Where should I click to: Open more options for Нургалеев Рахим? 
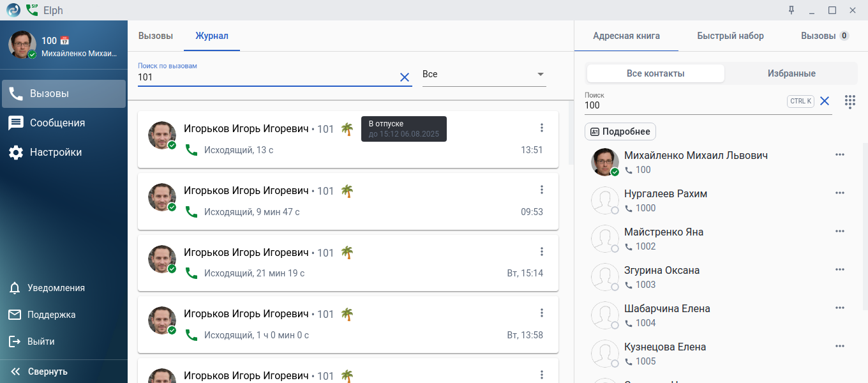tap(839, 193)
